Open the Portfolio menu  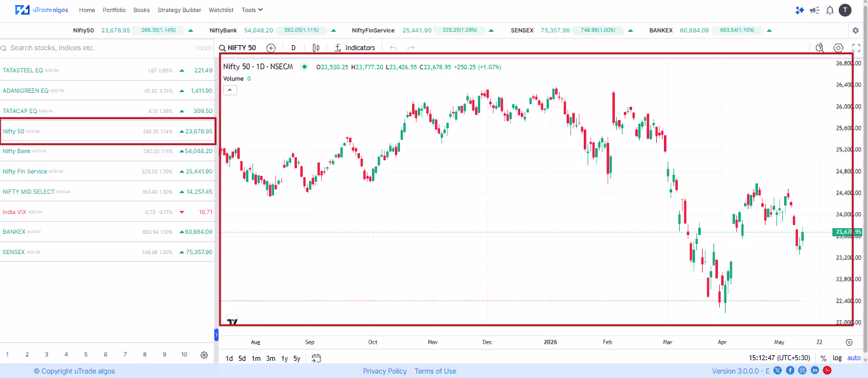pos(114,10)
